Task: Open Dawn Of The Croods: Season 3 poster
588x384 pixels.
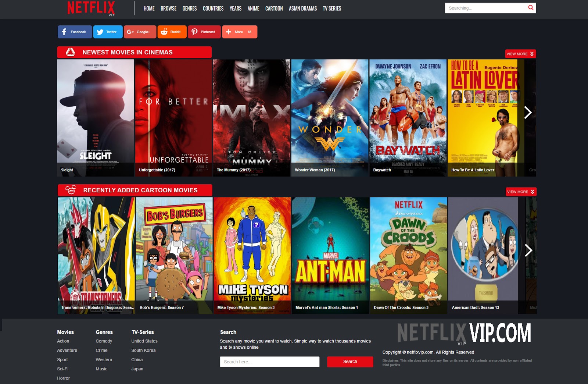Action: [409, 256]
